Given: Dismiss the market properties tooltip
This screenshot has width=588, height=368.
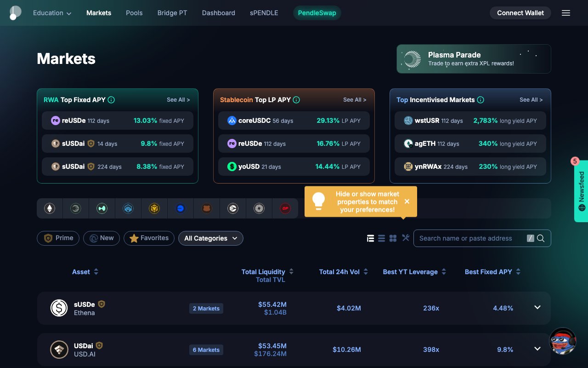Looking at the screenshot, I should pos(407,201).
